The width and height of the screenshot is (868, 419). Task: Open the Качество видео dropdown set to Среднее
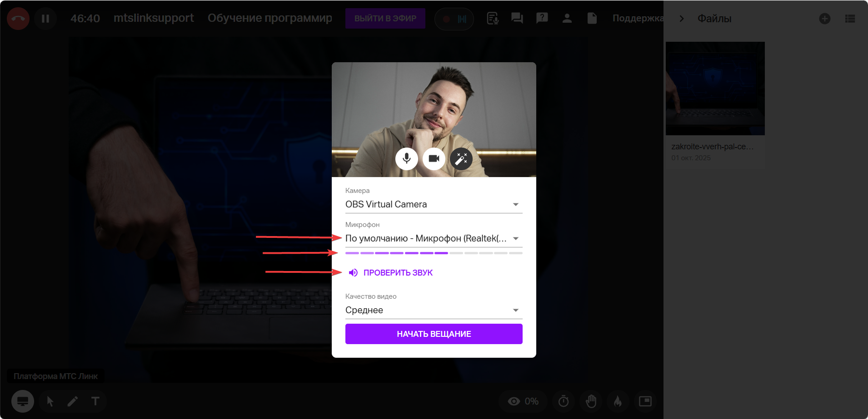434,310
